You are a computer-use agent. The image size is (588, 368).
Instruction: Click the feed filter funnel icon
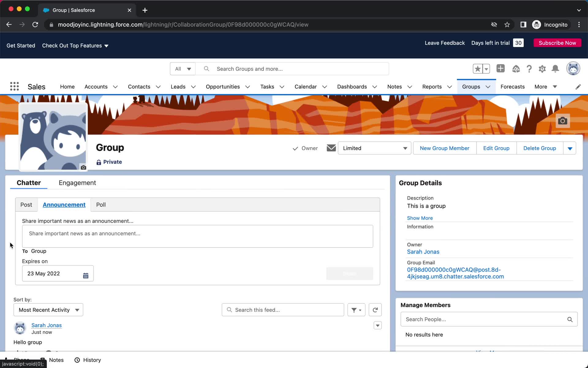[x=356, y=310]
